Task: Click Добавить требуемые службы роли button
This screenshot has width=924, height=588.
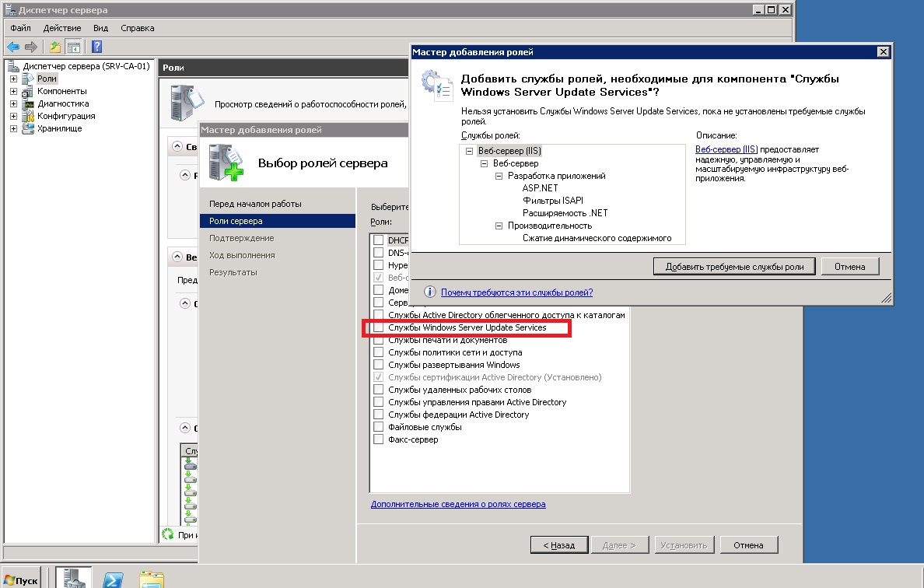Action: pyautogui.click(x=734, y=266)
